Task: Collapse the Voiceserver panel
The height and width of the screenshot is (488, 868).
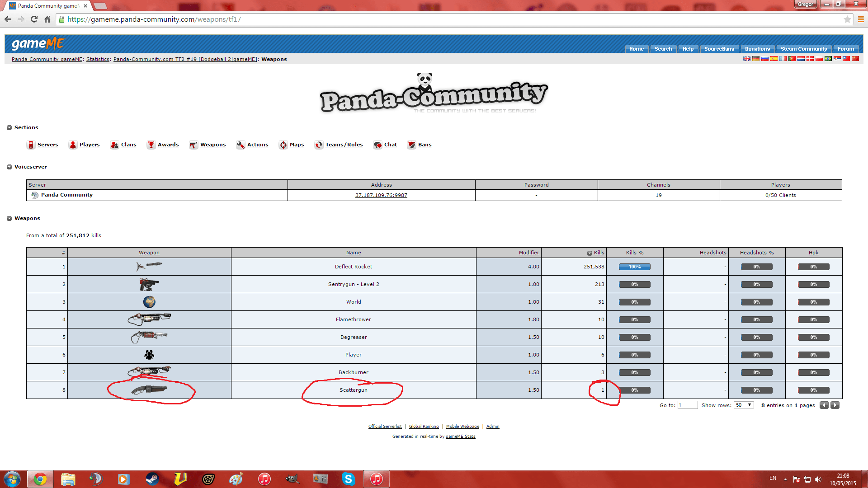Action: click(9, 167)
